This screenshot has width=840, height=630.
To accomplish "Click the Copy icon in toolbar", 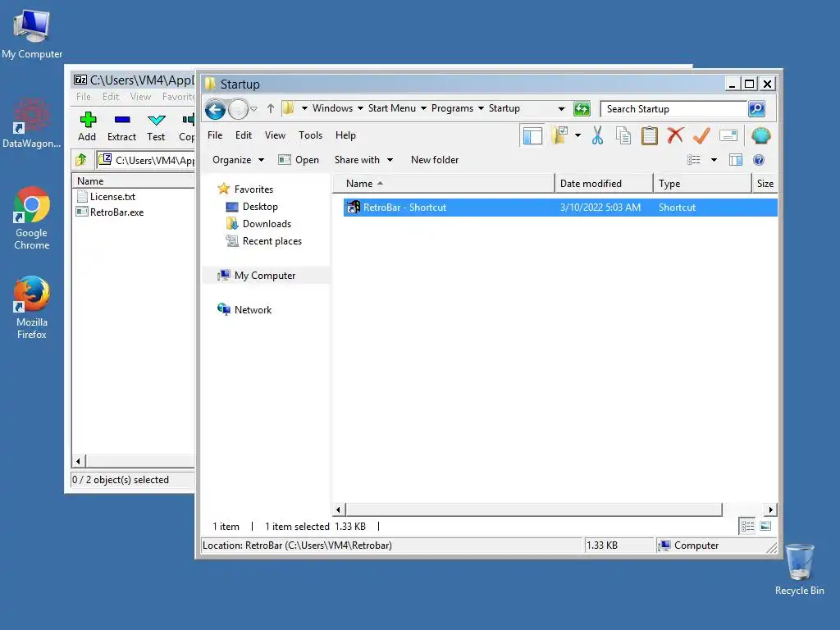I will (x=623, y=135).
